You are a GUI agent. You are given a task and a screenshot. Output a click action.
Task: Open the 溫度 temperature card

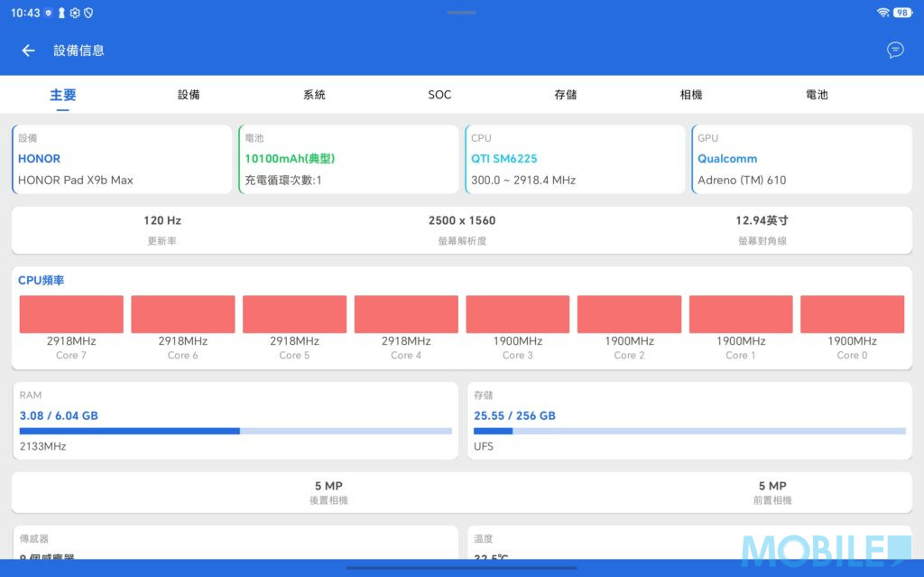[x=689, y=543]
